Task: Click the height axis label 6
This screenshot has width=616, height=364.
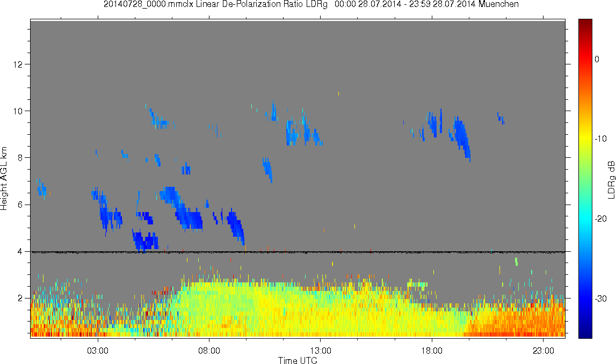Action: click(20, 205)
